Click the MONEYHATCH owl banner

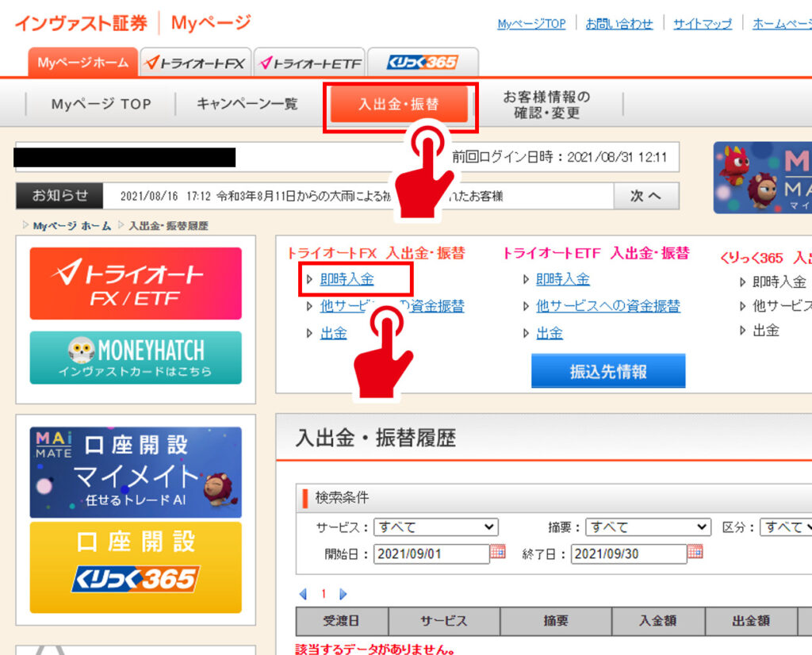pyautogui.click(x=136, y=358)
